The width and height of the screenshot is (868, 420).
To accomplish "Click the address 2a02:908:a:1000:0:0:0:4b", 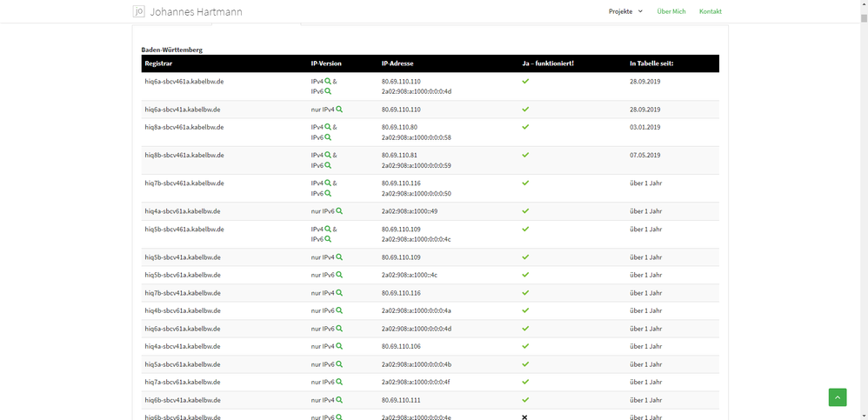I will pyautogui.click(x=417, y=364).
